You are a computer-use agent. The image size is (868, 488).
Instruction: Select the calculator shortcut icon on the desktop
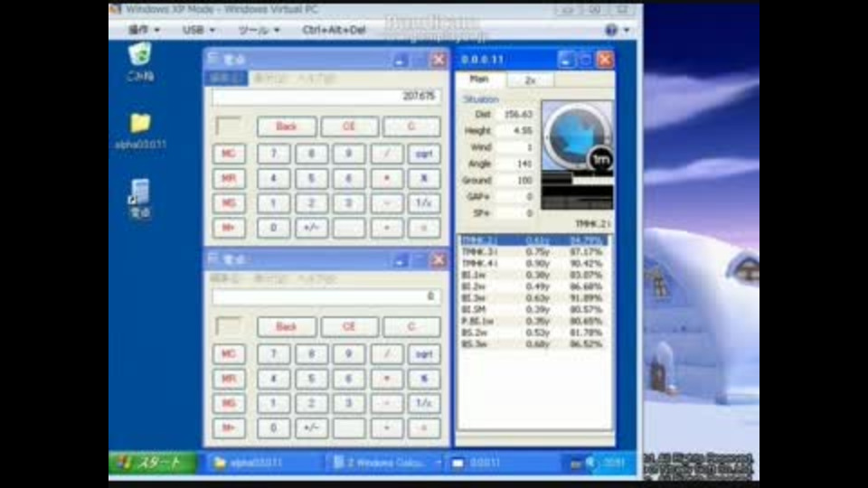(x=139, y=198)
